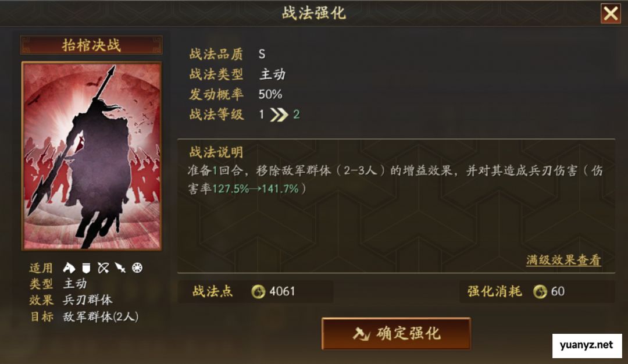This screenshot has height=364, width=628.
Task: Click the next level number 2
Action: [x=297, y=115]
